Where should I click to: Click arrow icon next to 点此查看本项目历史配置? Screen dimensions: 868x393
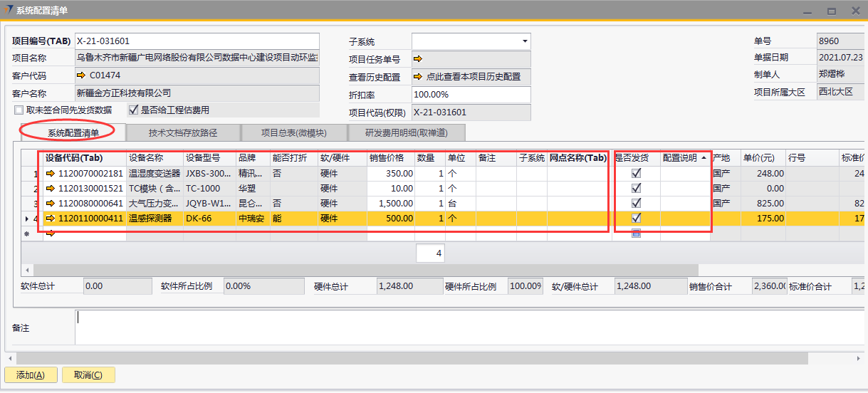[x=418, y=77]
